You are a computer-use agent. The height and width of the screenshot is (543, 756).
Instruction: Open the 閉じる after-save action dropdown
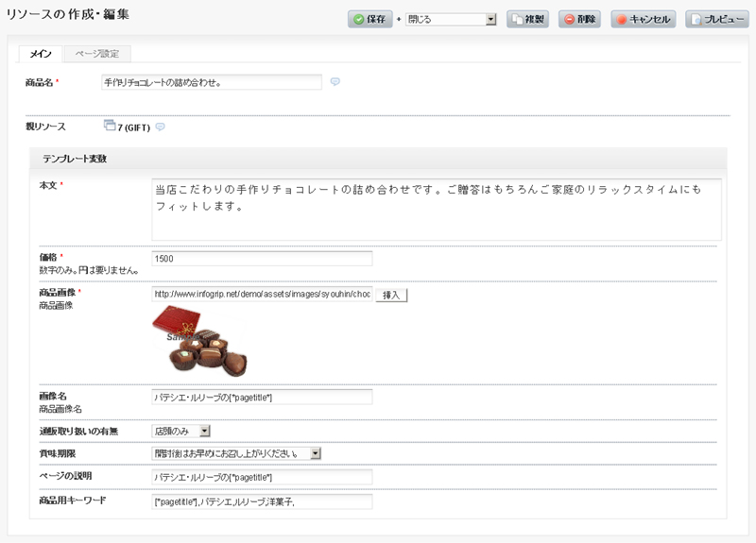[x=451, y=19]
